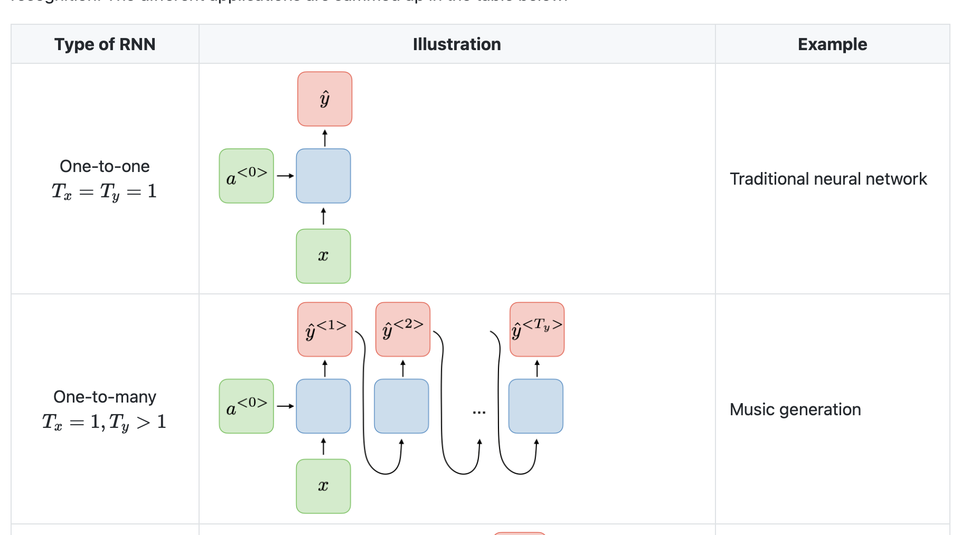
Task: Click the 'Illustration' column header
Action: pos(457,44)
